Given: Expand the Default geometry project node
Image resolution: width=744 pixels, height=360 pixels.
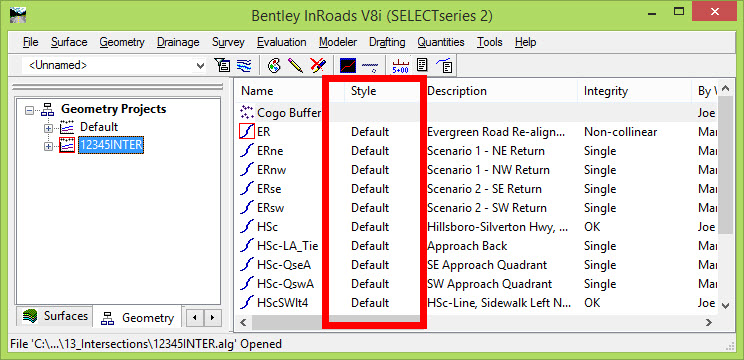Looking at the screenshot, I should click(x=48, y=129).
